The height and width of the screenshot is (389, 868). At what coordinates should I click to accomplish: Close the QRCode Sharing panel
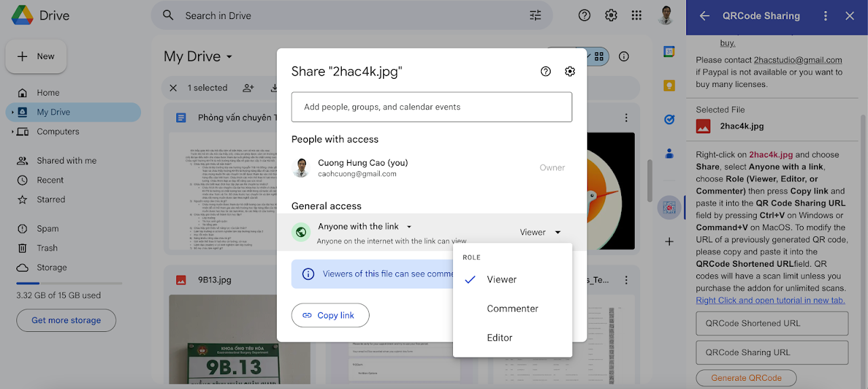[x=850, y=16]
